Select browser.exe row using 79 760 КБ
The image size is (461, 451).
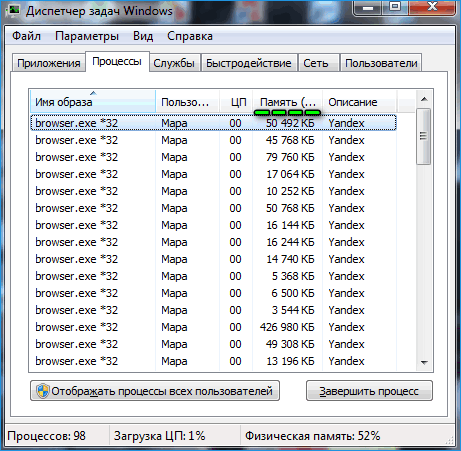tap(213, 157)
